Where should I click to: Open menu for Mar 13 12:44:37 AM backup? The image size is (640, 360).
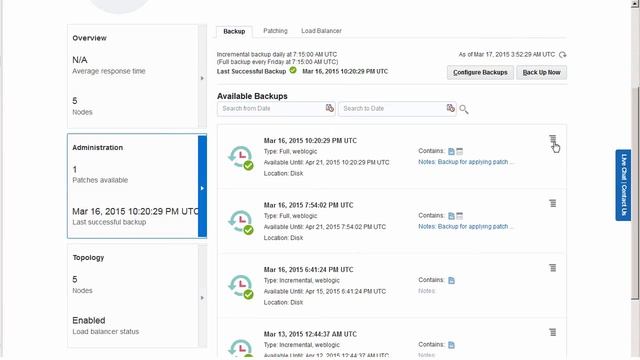[552, 332]
